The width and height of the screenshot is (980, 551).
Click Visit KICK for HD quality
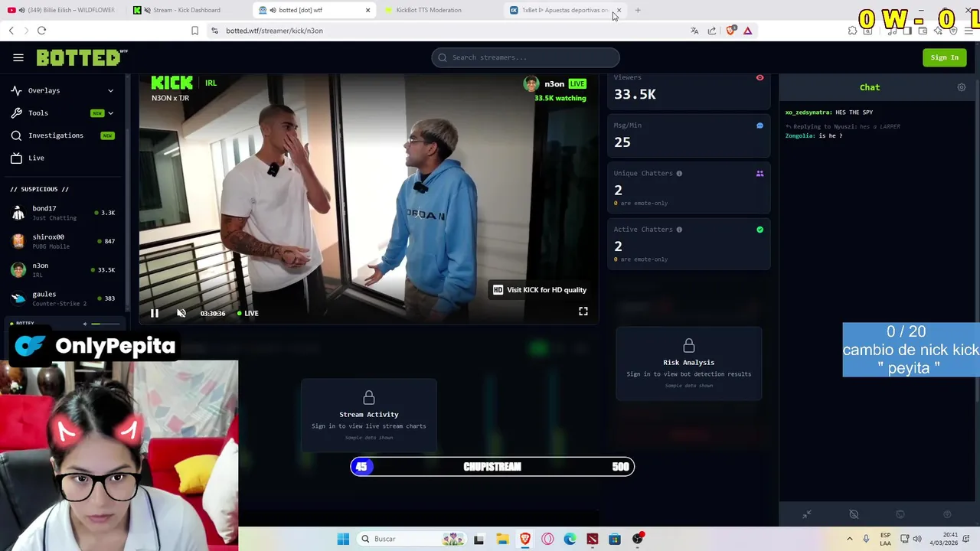(540, 290)
